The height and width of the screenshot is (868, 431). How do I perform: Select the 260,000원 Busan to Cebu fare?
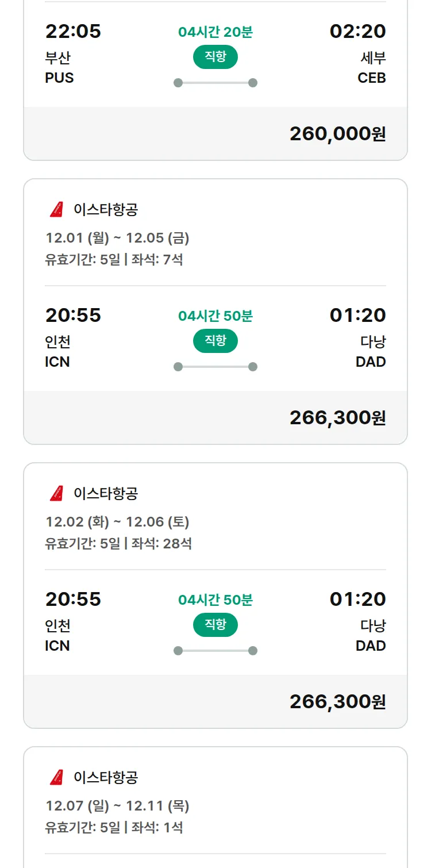tap(337, 134)
